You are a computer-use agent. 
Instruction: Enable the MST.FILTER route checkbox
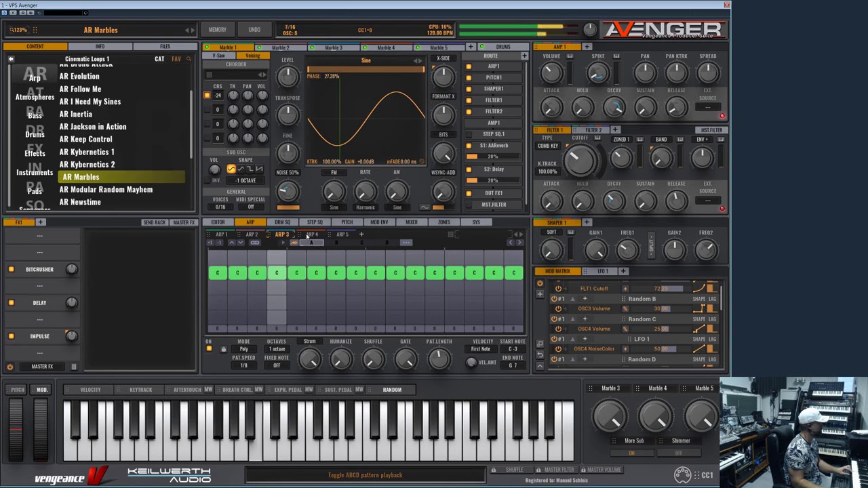(x=469, y=205)
